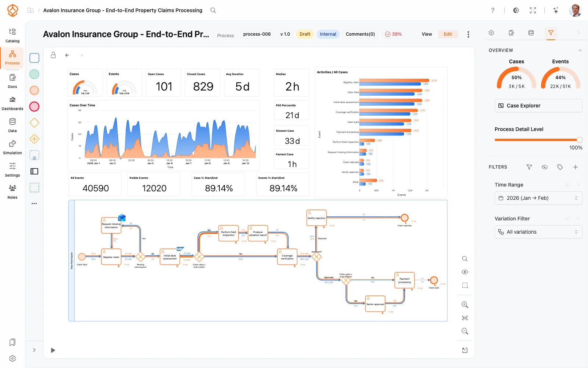Collapse the Overview section

[580, 50]
